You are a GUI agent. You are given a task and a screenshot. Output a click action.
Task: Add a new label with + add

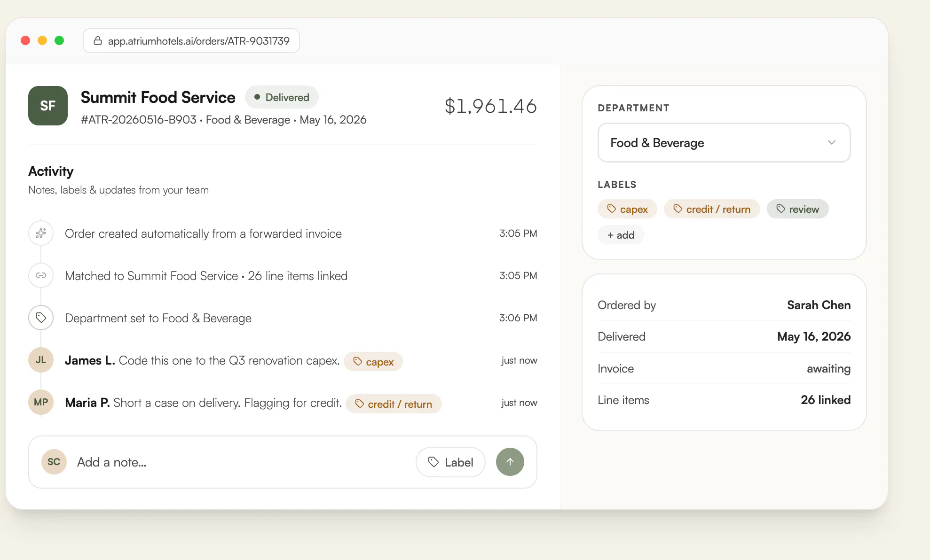621,235
